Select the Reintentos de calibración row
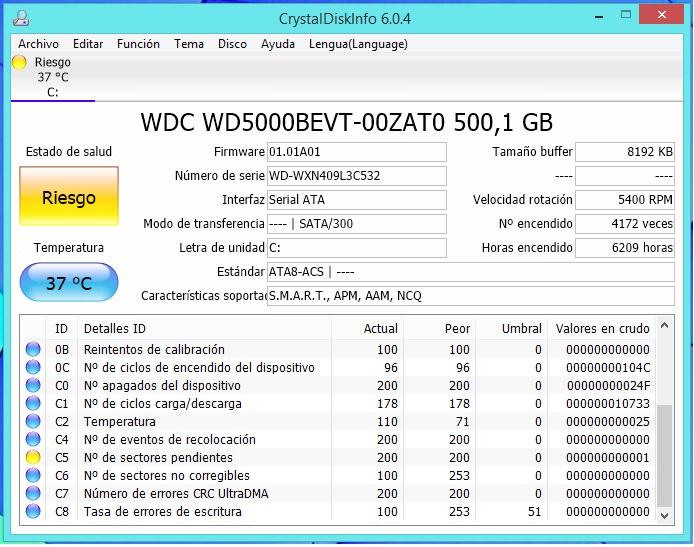 (338, 349)
